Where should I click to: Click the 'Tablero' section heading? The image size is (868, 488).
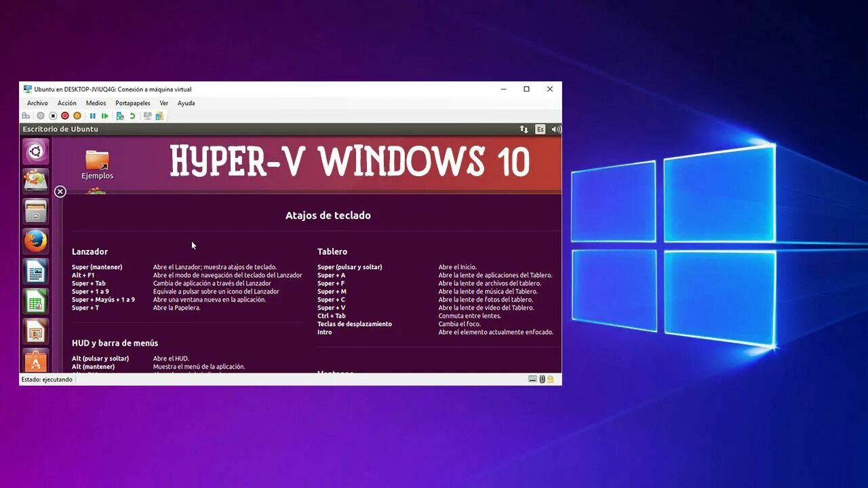point(332,251)
